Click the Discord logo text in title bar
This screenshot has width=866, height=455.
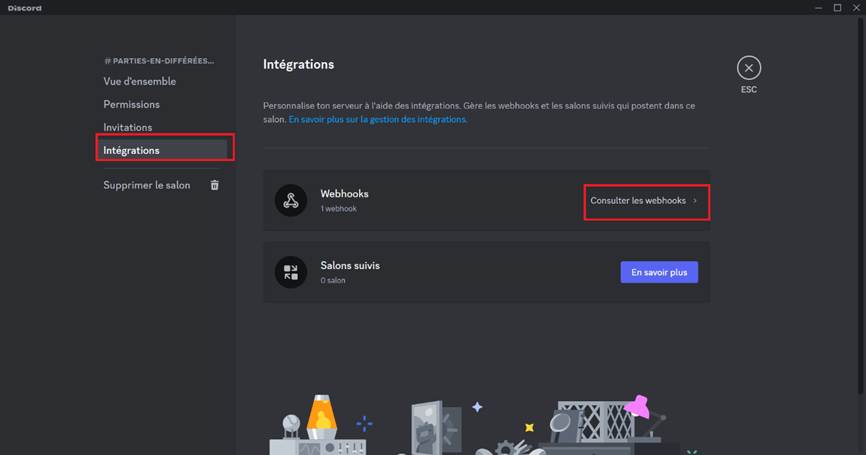pos(25,8)
